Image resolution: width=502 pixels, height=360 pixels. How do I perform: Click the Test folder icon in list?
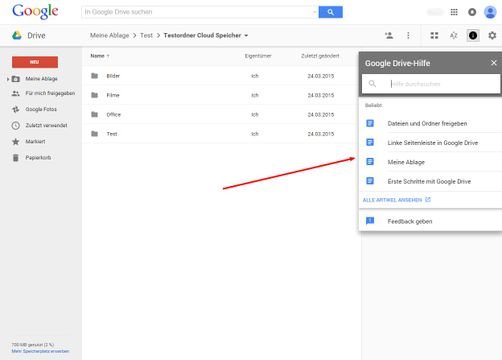(x=95, y=134)
